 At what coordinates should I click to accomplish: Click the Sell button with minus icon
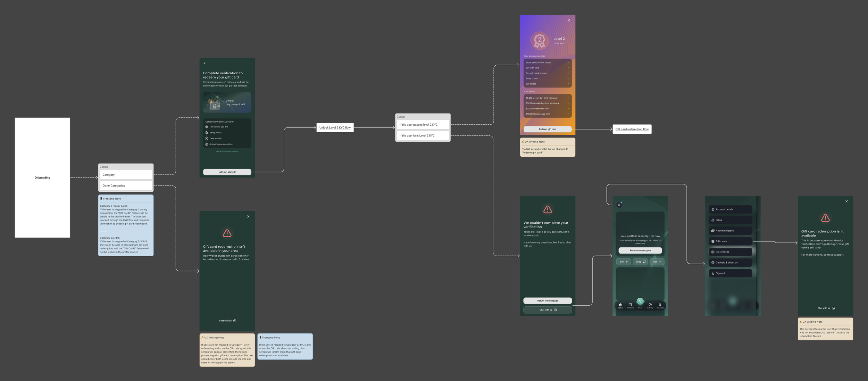(x=657, y=262)
